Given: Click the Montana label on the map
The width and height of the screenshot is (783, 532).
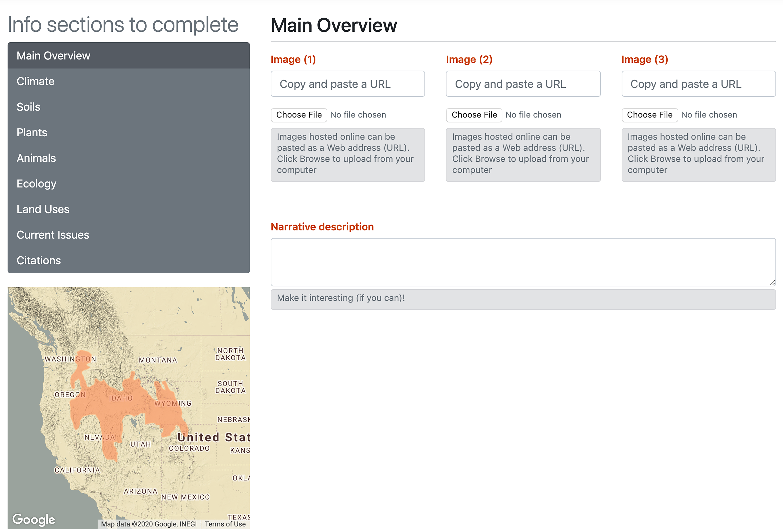Looking at the screenshot, I should tap(158, 360).
